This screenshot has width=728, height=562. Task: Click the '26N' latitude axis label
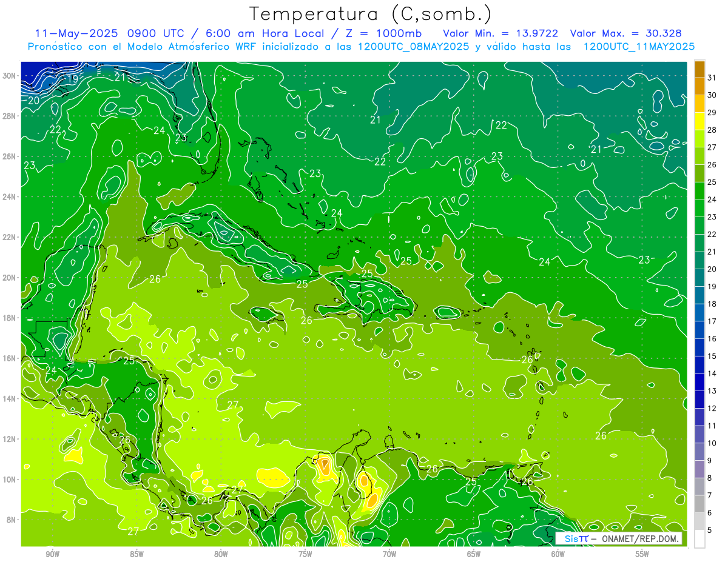tap(10, 156)
